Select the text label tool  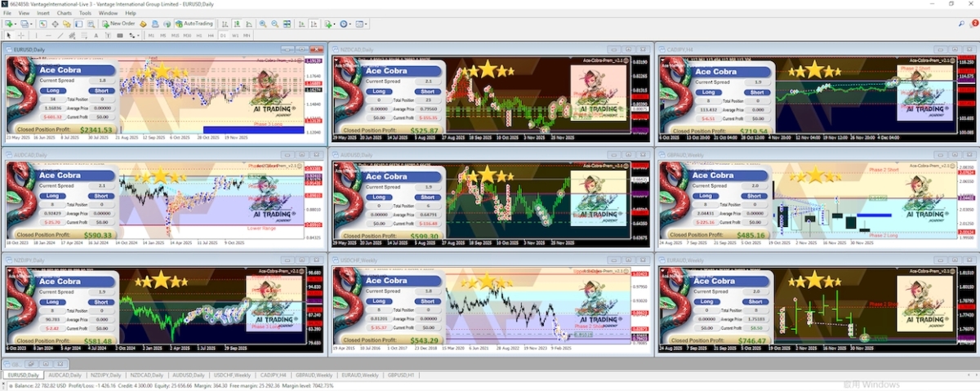click(x=97, y=36)
